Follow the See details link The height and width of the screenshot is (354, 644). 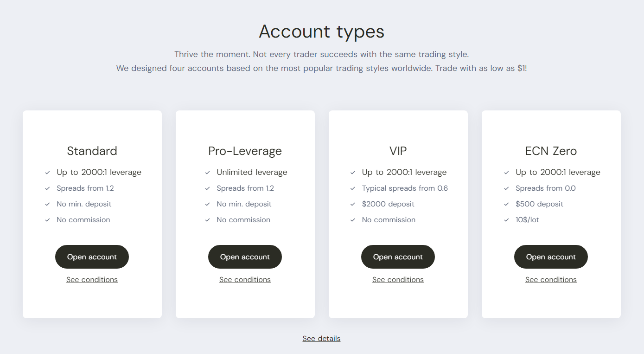pos(321,339)
